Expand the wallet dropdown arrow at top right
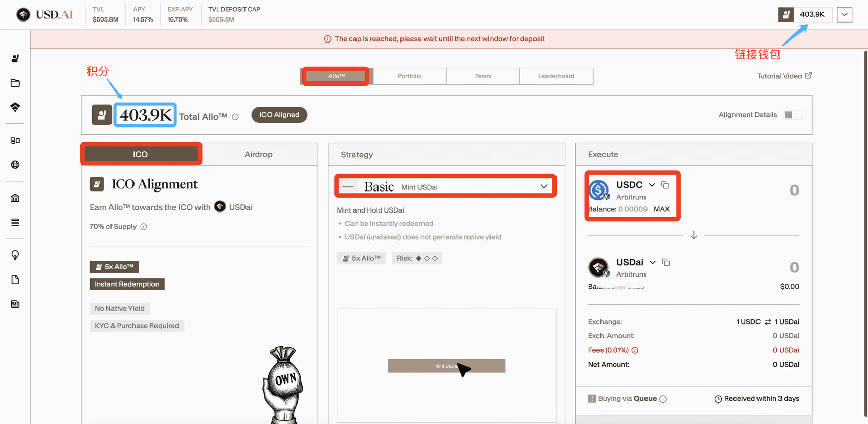The image size is (868, 424). (x=844, y=14)
